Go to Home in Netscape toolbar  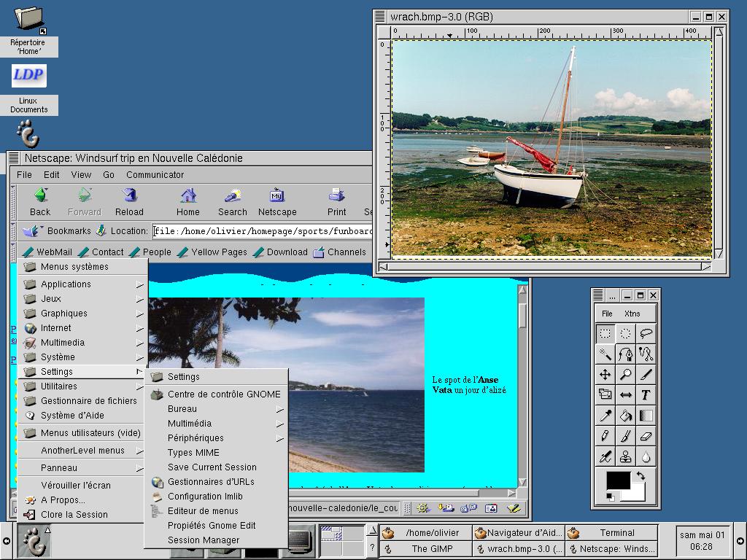click(x=188, y=202)
